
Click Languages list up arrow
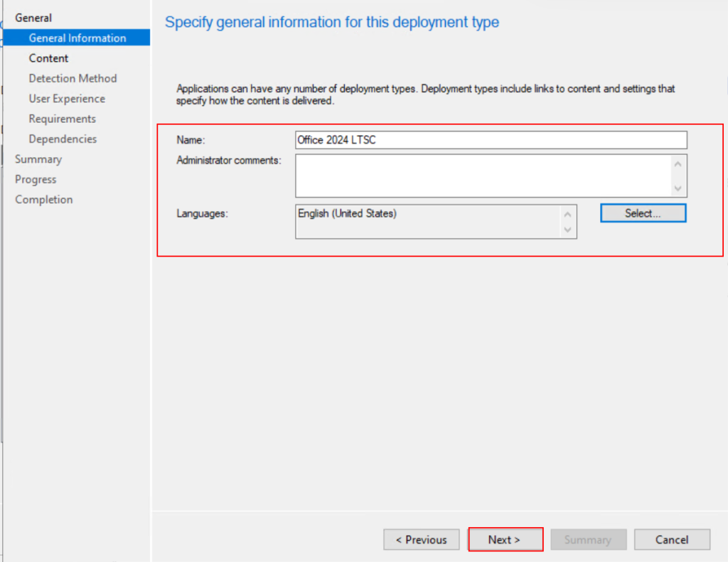567,214
